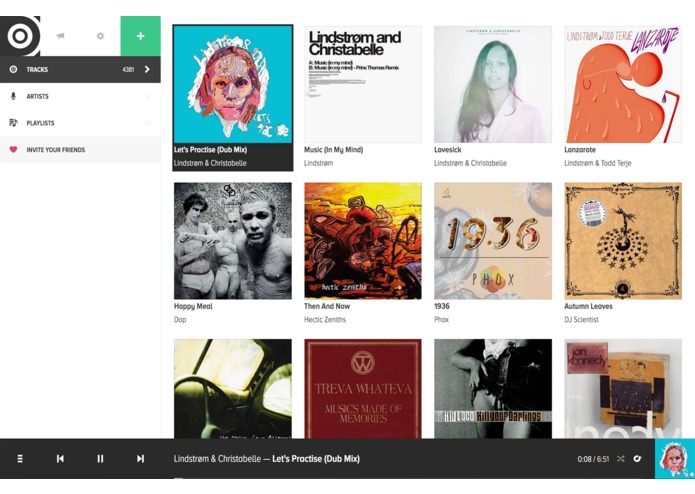The image size is (695, 494).
Task: Pause the current track
Action: coord(100,459)
